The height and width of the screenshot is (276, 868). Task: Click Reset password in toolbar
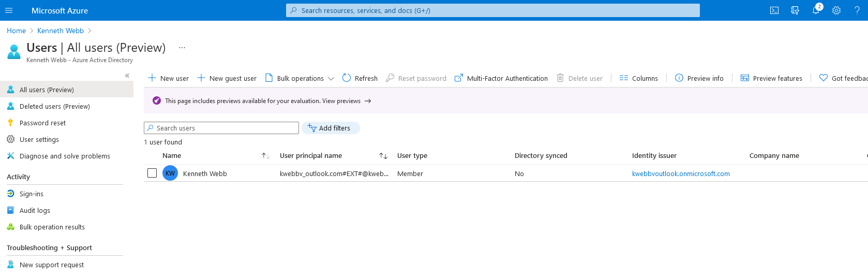coord(416,78)
